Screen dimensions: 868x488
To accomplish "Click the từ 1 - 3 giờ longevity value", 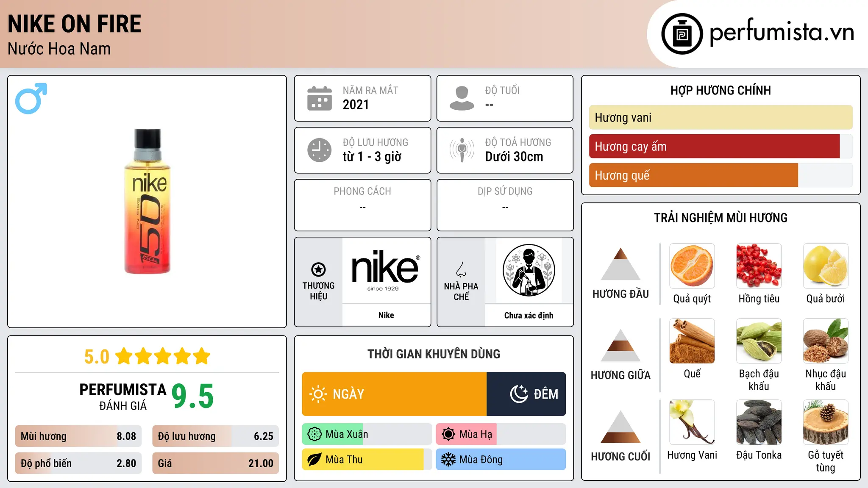I will tap(372, 157).
